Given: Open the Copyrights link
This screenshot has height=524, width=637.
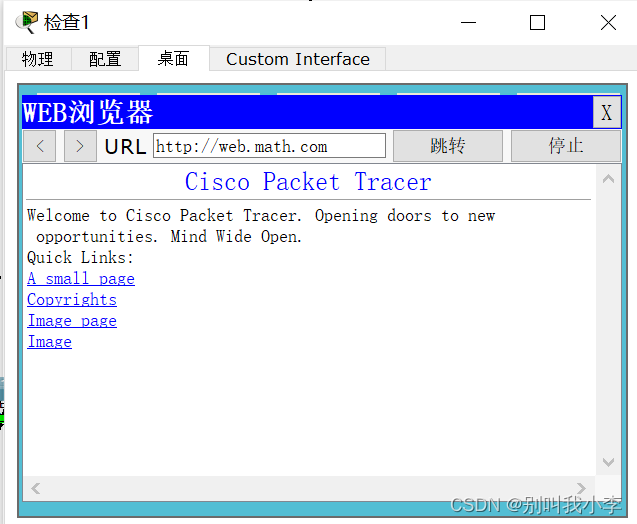Looking at the screenshot, I should point(72,300).
